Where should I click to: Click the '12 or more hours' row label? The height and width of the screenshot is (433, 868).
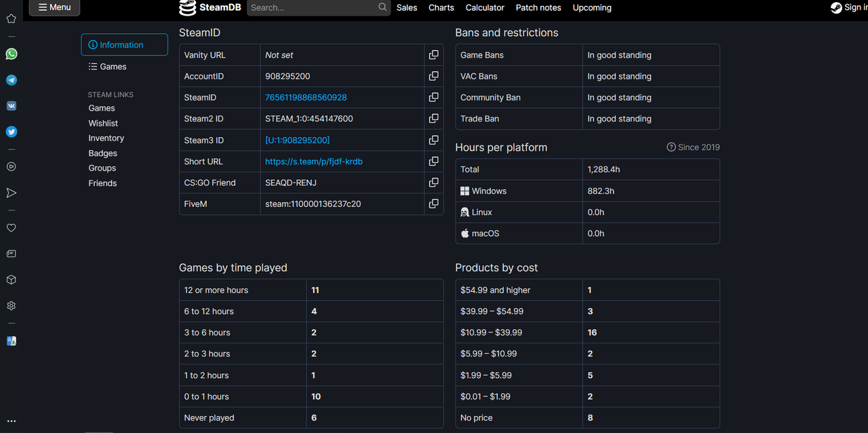coord(216,290)
